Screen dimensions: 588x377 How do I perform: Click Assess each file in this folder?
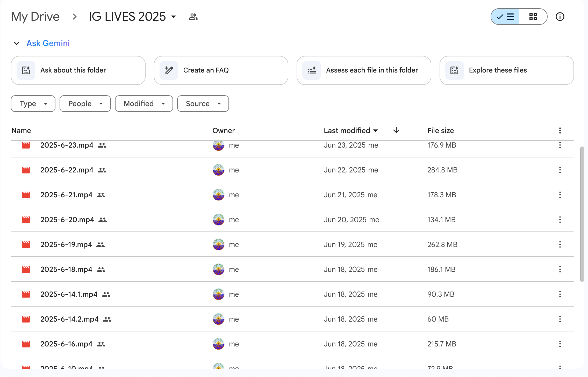click(x=364, y=70)
